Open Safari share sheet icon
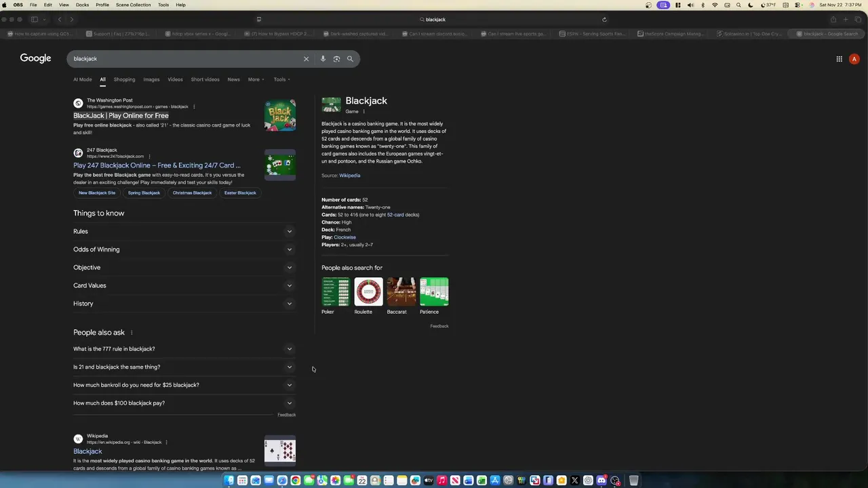 (833, 20)
